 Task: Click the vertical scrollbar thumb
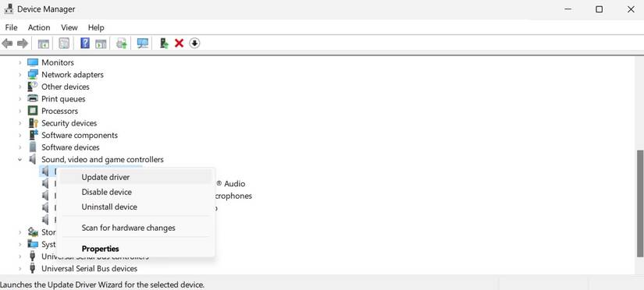640,203
